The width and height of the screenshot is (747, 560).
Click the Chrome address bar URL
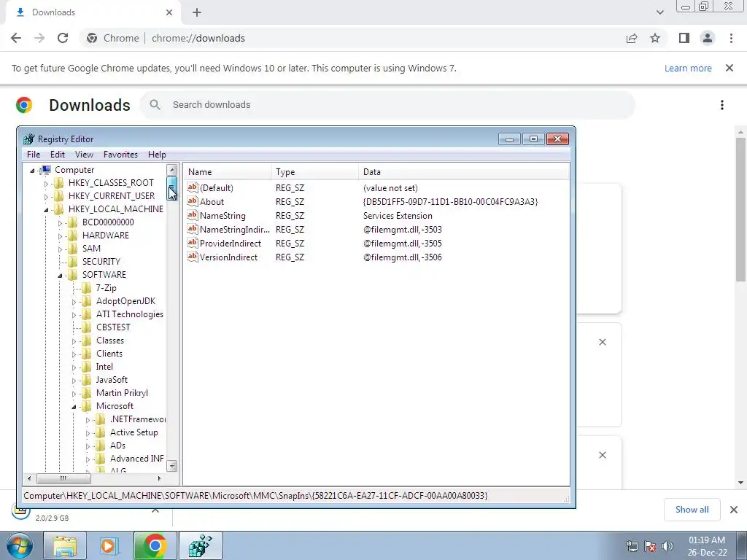pyautogui.click(x=198, y=38)
